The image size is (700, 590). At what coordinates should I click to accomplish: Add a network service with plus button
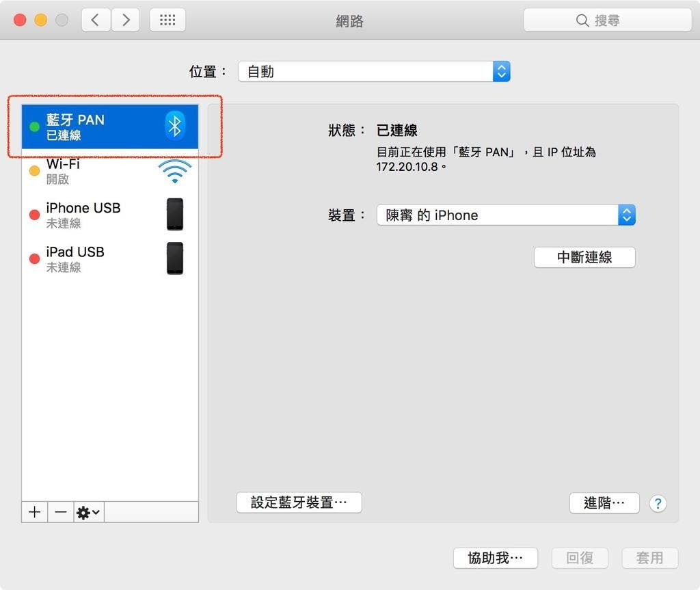pos(34,512)
